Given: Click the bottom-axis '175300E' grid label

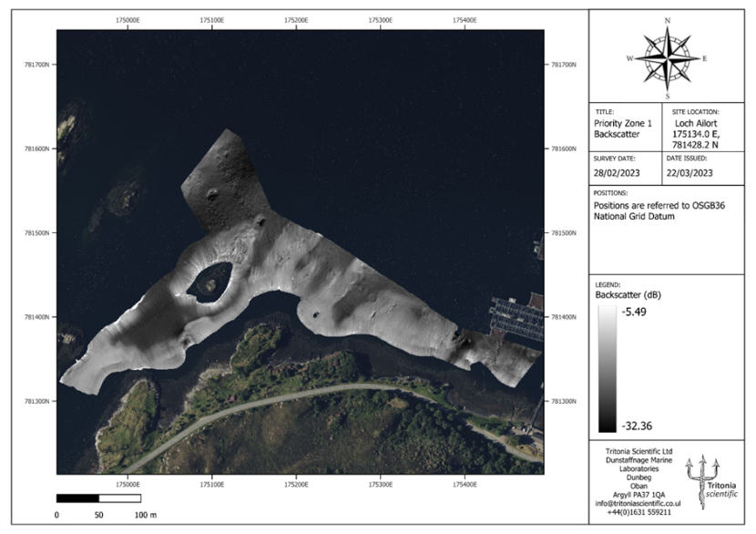Looking at the screenshot, I should pos(381,484).
